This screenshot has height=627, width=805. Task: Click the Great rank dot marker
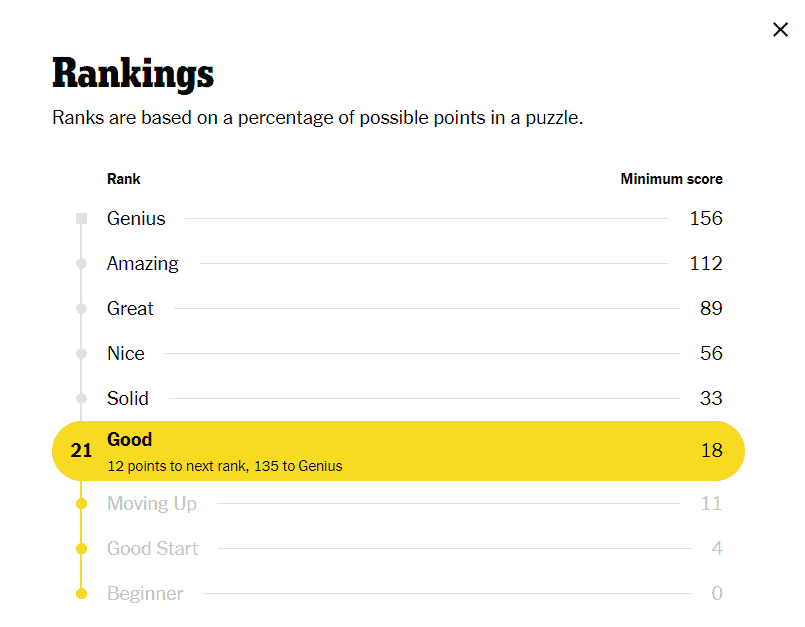pyautogui.click(x=81, y=309)
